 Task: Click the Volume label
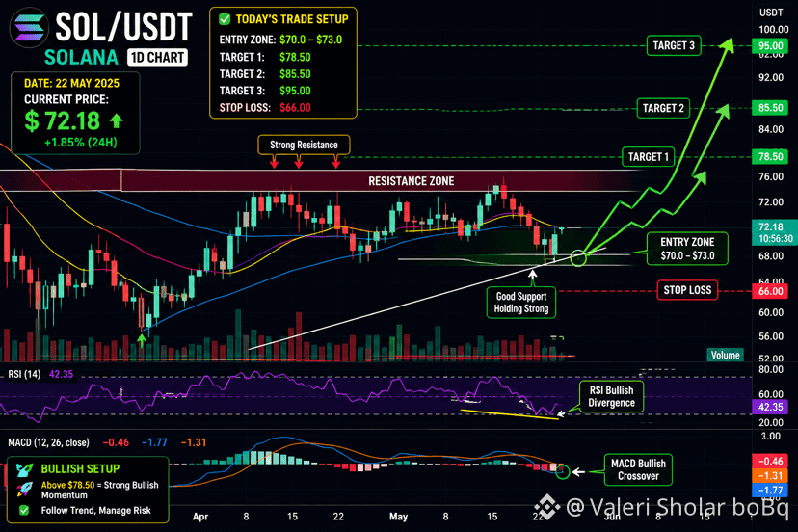(725, 356)
